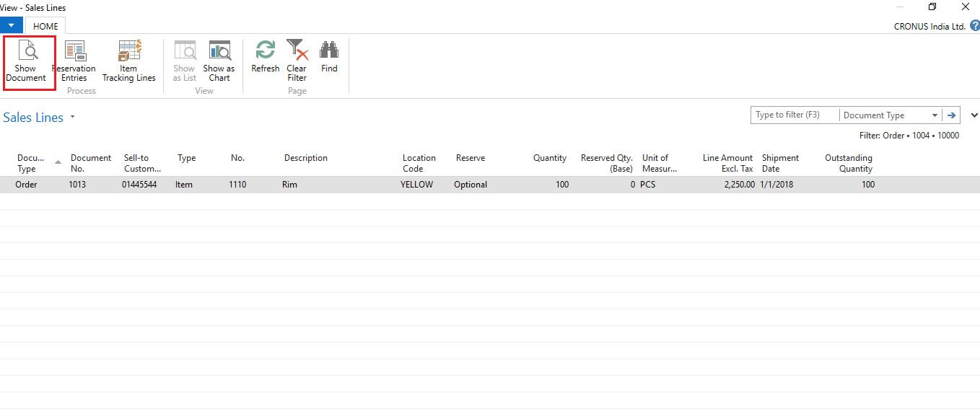Switch view to Show as Chart
This screenshot has height=414, width=980.
point(219,52)
